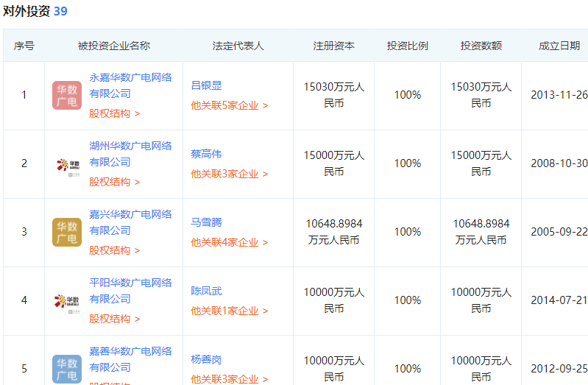Image resolution: width=588 pixels, height=385 pixels.
Task: View 股权结构 for 平阳华数广电网络
Action: [114, 319]
